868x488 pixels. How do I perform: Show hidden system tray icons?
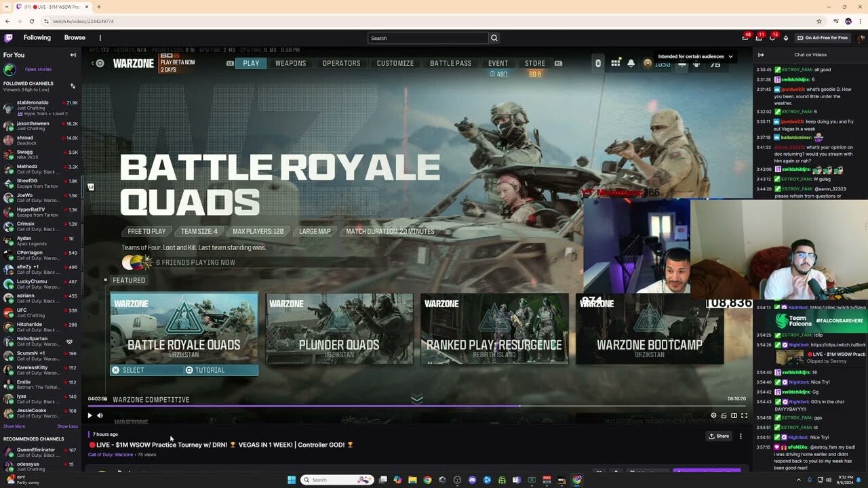(x=798, y=480)
